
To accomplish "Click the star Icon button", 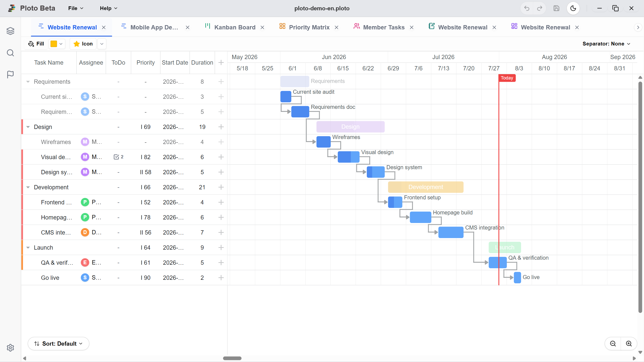I will (x=83, y=44).
